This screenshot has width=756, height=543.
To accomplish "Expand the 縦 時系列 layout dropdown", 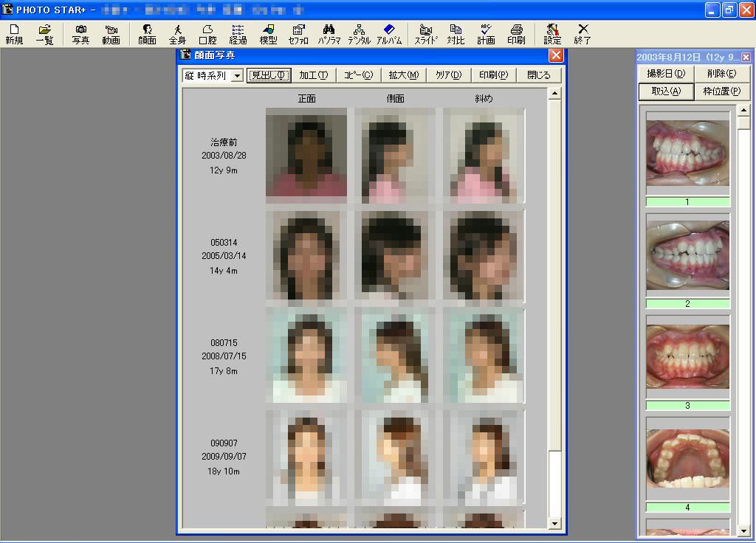I will tap(237, 76).
